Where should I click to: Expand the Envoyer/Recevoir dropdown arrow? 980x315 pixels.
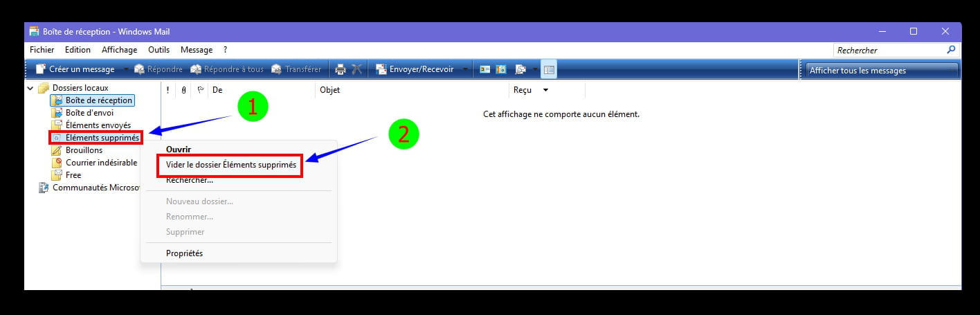[x=465, y=69]
